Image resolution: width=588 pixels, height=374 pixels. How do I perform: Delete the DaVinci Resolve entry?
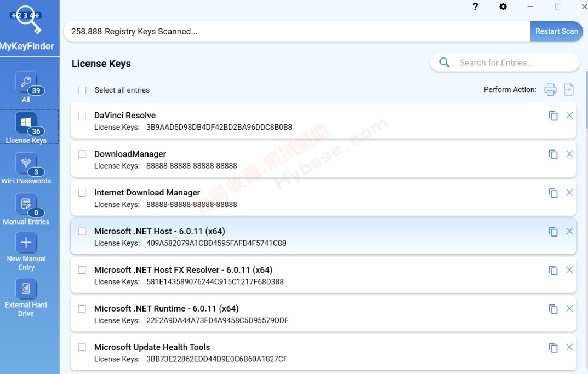point(569,116)
